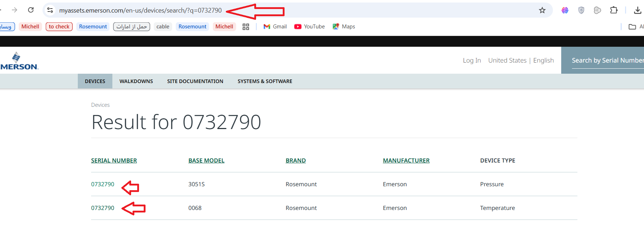This screenshot has height=238, width=644.
Task: Open the Rosemount bookmark beside 'to check'
Action: tap(93, 27)
